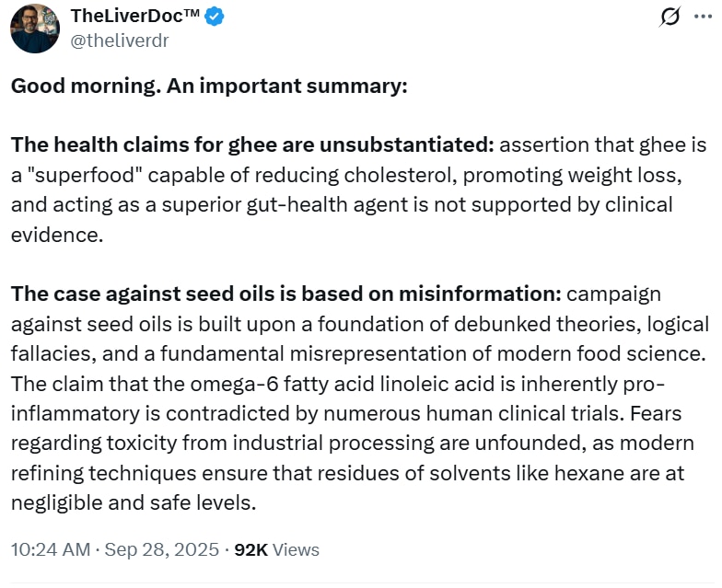722x588 pixels.
Task: Click the TheLiverDoc display name
Action: [134, 17]
